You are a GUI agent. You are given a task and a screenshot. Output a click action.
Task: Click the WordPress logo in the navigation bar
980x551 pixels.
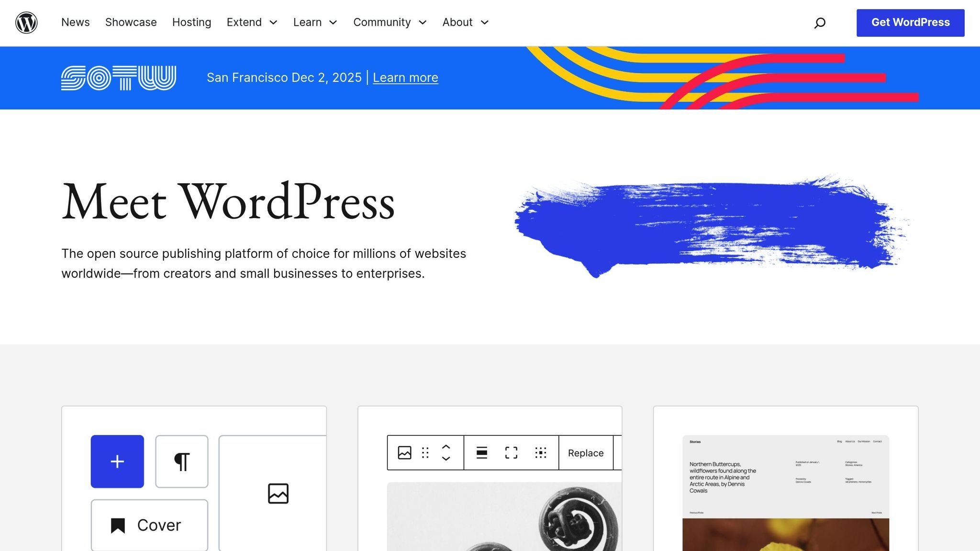tap(26, 22)
